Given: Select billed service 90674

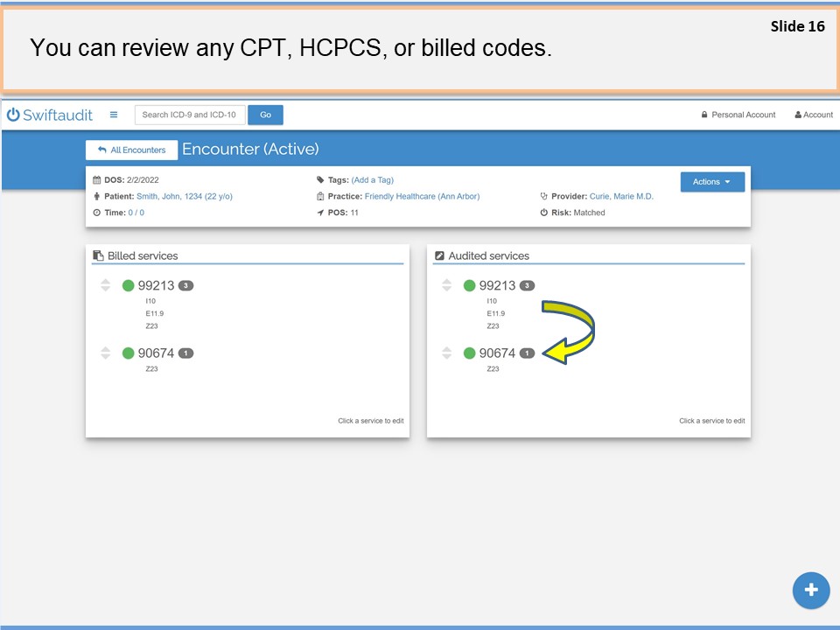Looking at the screenshot, I should pyautogui.click(x=156, y=353).
